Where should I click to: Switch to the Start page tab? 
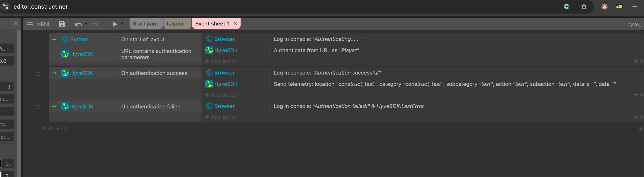(x=146, y=24)
